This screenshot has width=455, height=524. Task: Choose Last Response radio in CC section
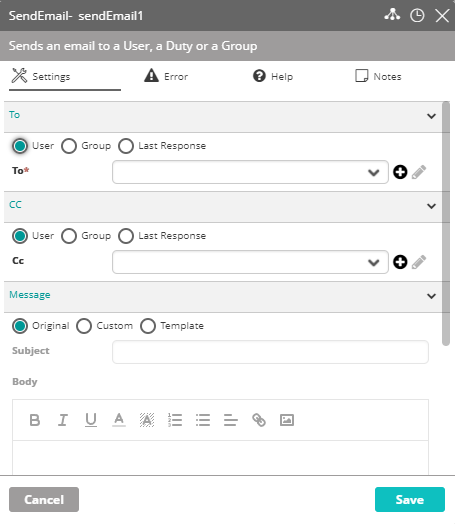coord(126,236)
